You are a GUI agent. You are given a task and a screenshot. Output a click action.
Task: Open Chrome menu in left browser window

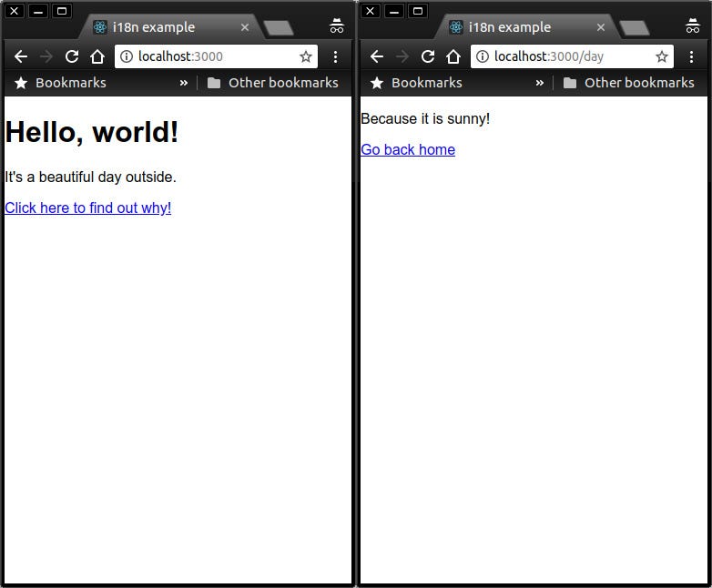tap(335, 56)
